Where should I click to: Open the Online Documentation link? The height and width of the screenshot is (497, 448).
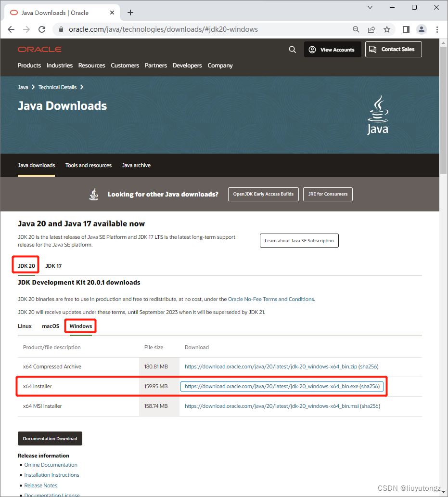(51, 465)
